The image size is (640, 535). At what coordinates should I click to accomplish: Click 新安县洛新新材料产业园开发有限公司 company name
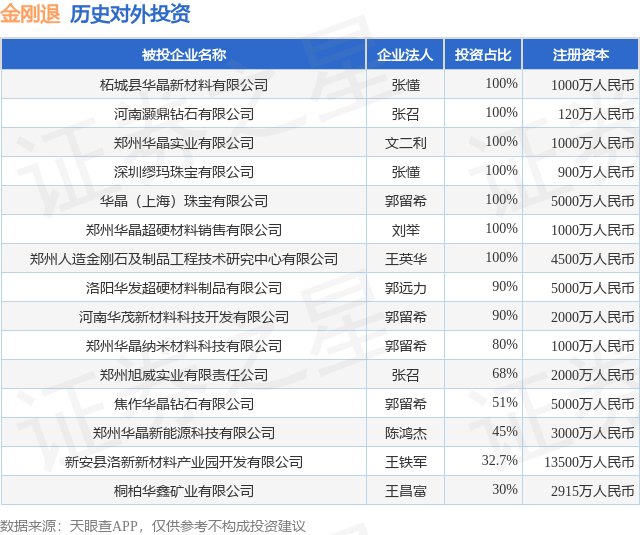click(x=184, y=462)
